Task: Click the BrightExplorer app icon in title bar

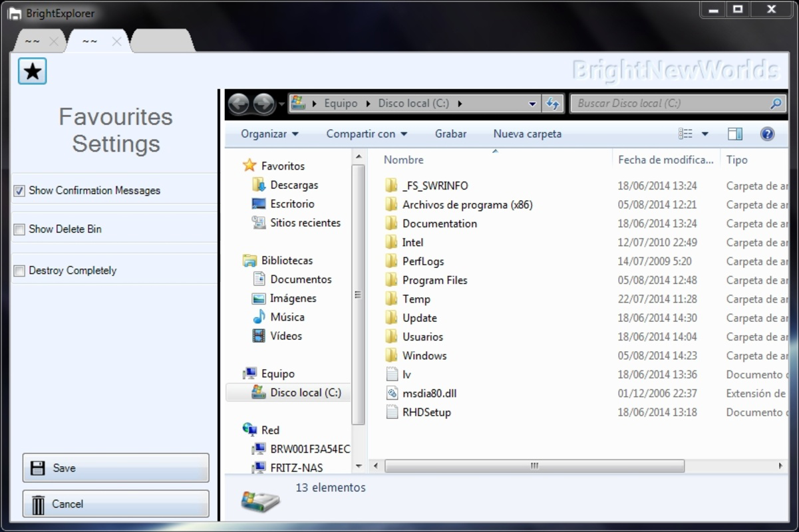Action: (14, 13)
